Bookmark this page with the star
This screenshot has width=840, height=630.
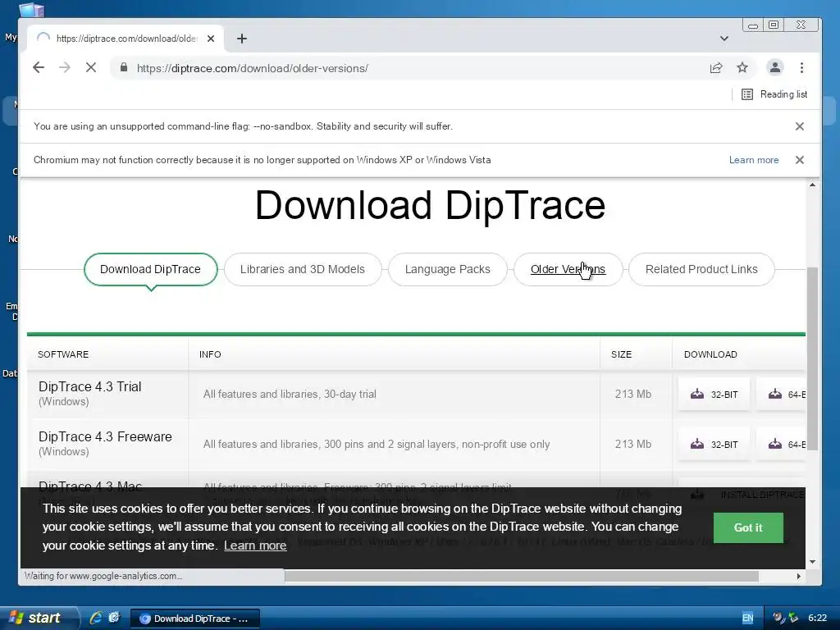(742, 67)
